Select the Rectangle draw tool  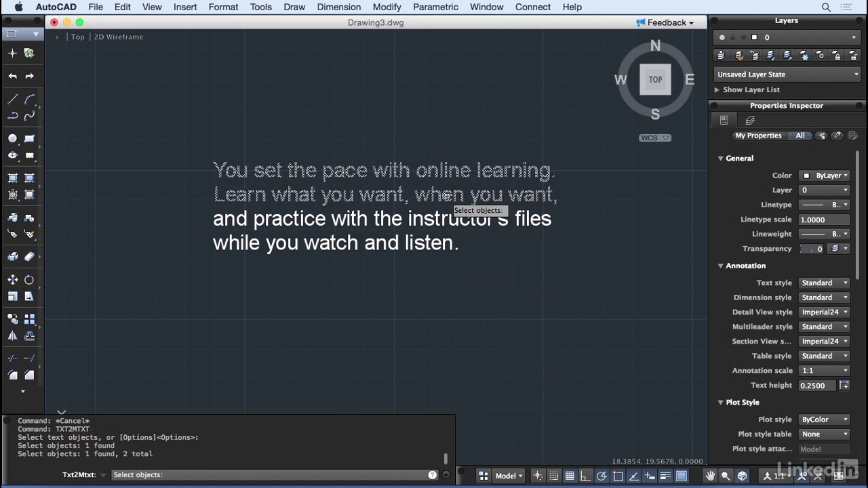29,138
